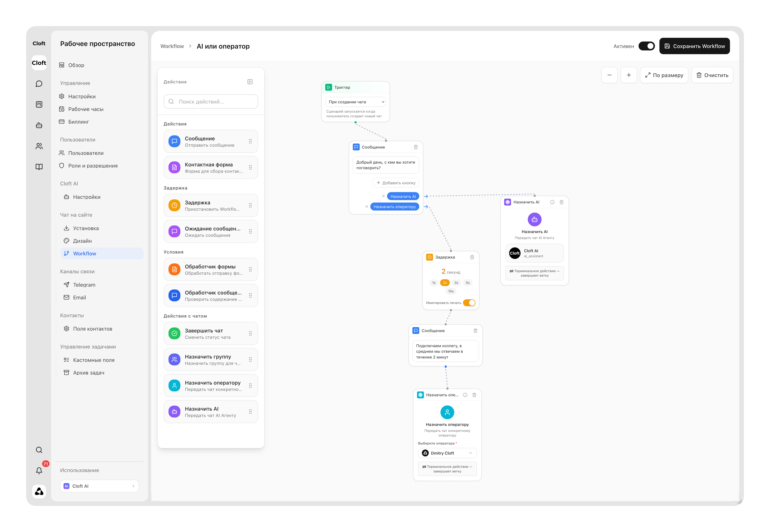Image resolution: width=770 pixels, height=532 pixels.
Task: Open the search icon in left rail
Action: [39, 450]
